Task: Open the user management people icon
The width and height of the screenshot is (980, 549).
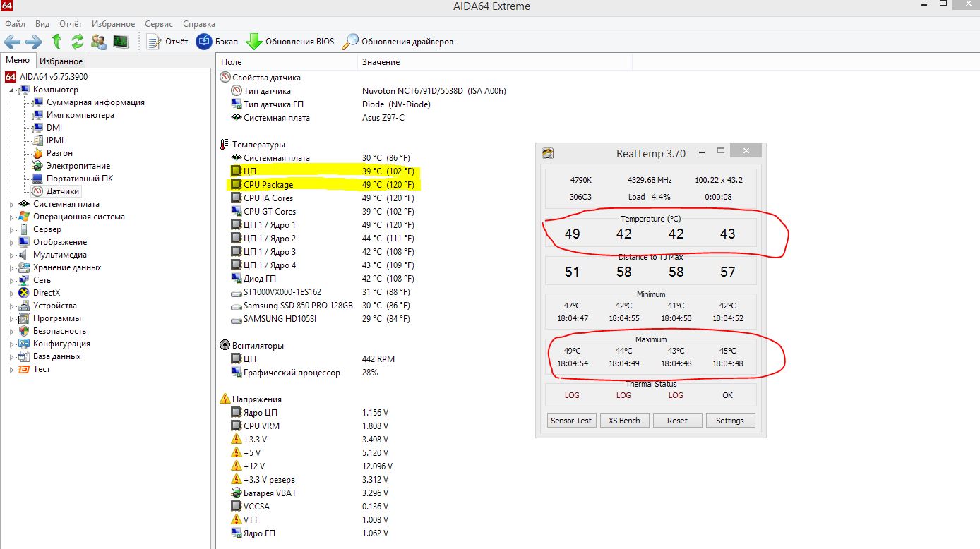Action: pos(100,42)
